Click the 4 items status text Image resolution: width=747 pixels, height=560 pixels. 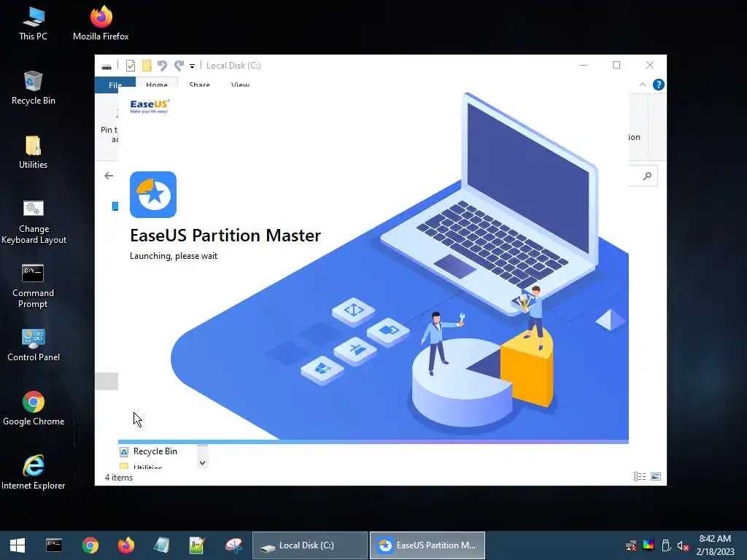click(119, 478)
